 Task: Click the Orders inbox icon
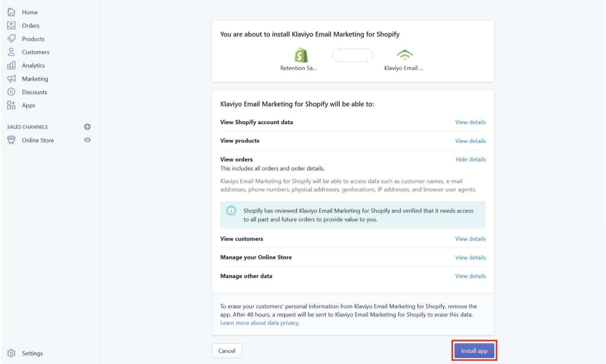pyautogui.click(x=11, y=25)
